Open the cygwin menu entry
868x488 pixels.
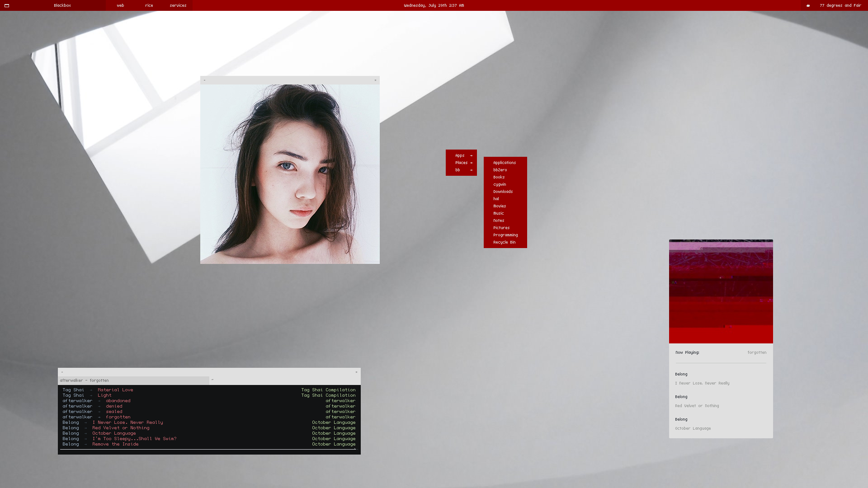pyautogui.click(x=505, y=184)
